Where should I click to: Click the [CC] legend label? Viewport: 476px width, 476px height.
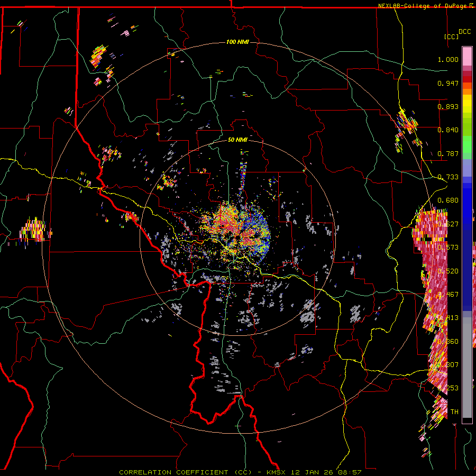[x=452, y=36]
